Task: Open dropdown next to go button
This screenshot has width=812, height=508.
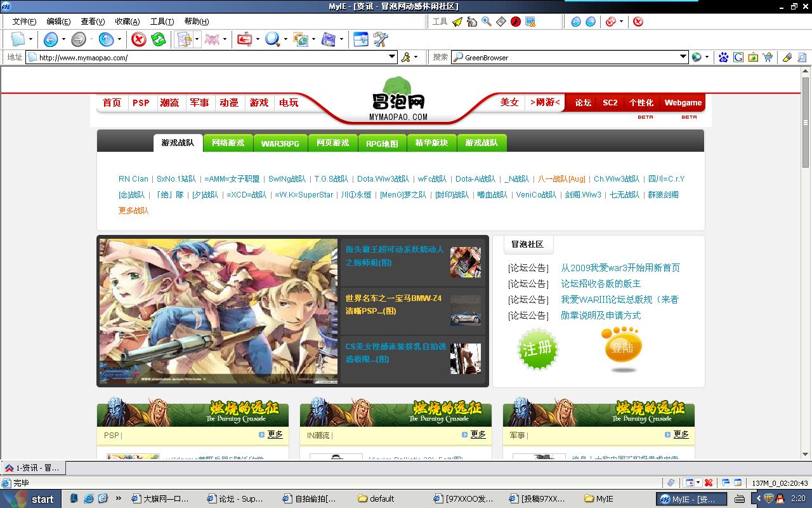Action: click(x=416, y=57)
